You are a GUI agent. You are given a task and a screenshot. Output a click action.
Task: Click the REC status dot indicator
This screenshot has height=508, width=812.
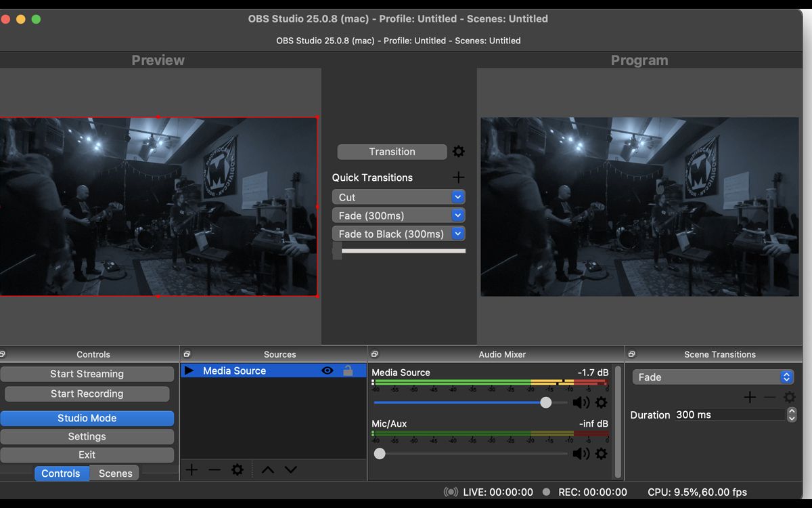click(546, 492)
